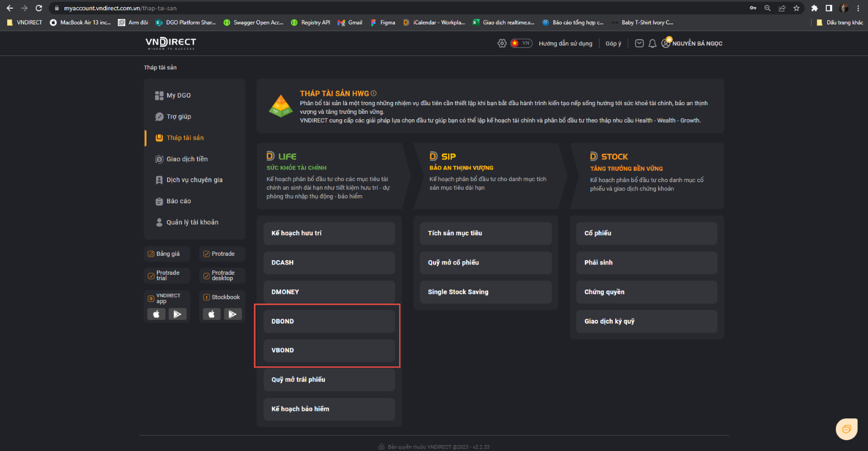The width and height of the screenshot is (868, 451).
Task: Click the D SIP section header
Action: click(443, 156)
